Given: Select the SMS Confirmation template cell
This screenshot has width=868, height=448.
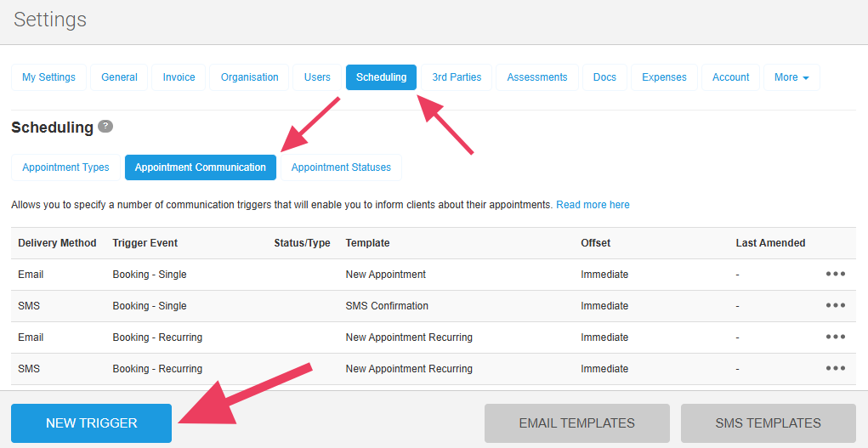Looking at the screenshot, I should tap(387, 306).
